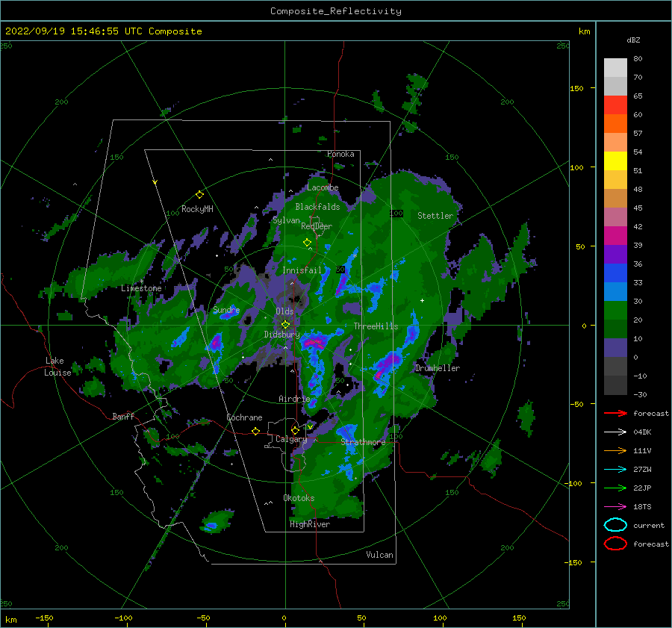Click the orange 111V arrow icon
Viewport: 672px width, 628px height.
tap(615, 450)
